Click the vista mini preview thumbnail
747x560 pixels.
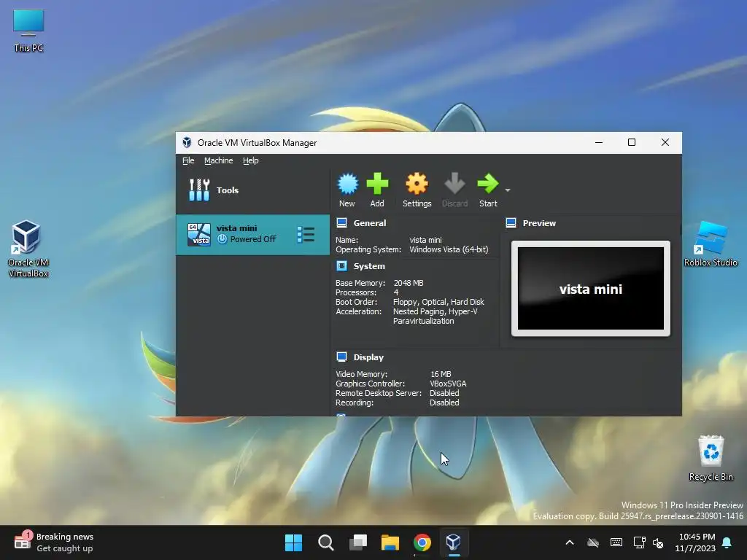[591, 288]
